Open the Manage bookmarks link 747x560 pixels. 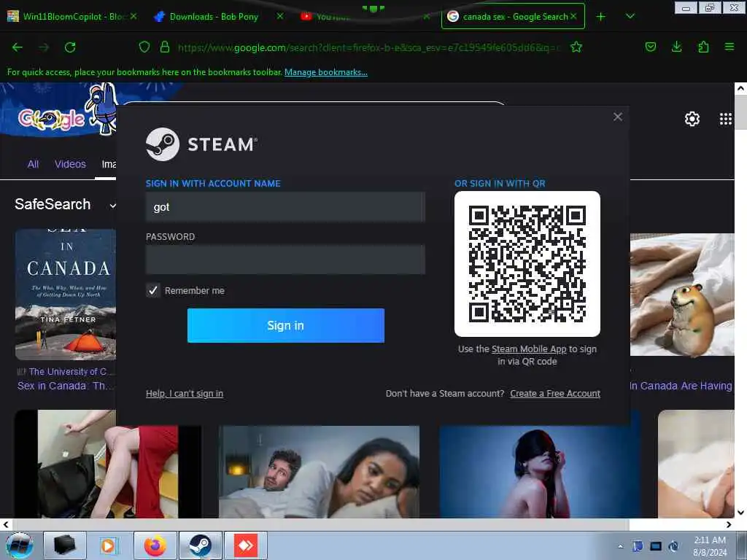click(x=326, y=72)
